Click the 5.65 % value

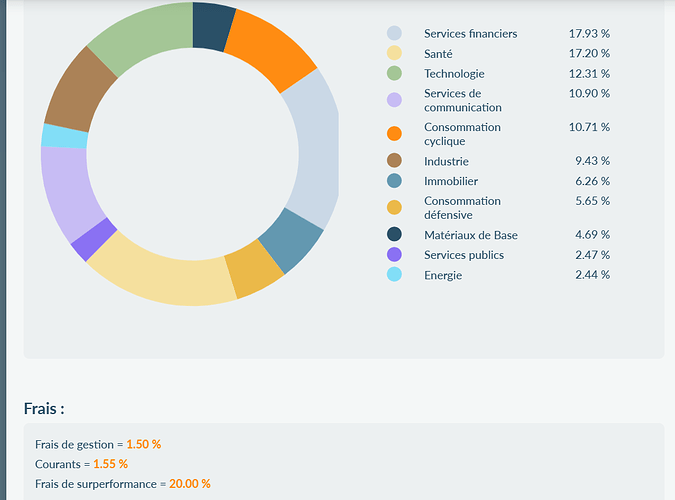(593, 201)
